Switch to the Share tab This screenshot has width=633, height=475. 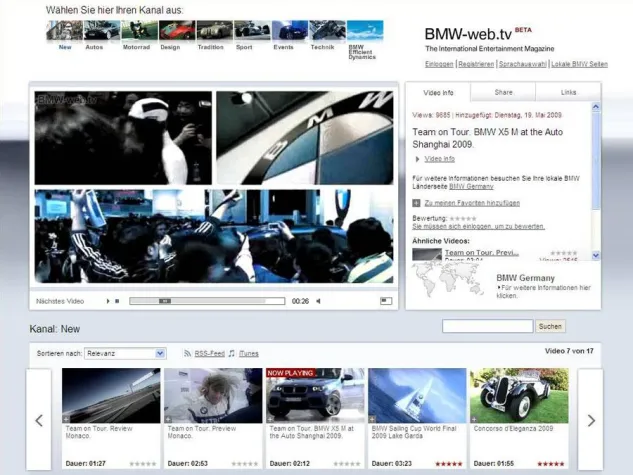pyautogui.click(x=503, y=92)
